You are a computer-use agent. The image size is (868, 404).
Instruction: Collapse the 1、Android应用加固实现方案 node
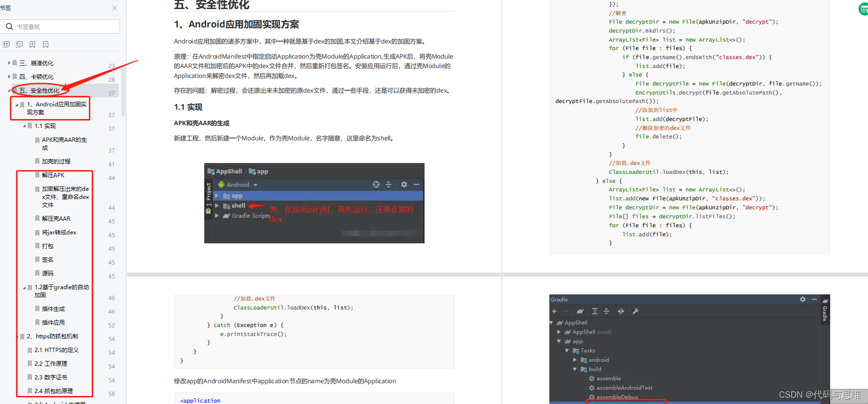point(17,104)
